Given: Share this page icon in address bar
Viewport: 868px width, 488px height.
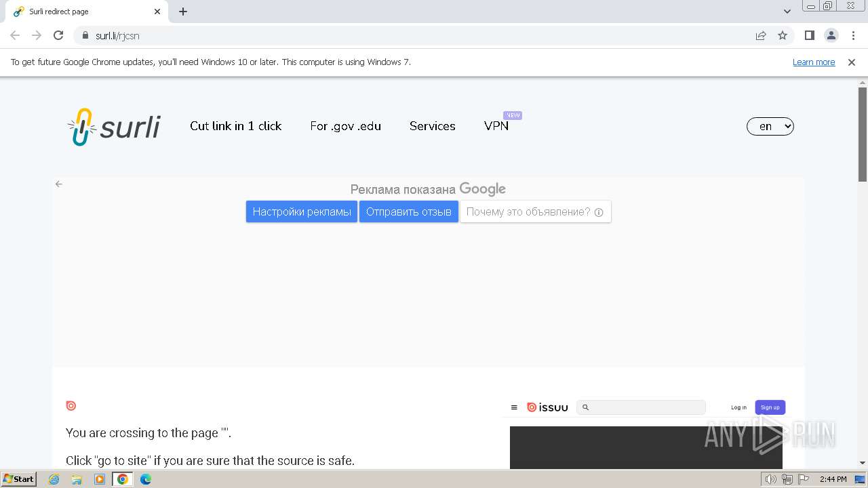Looking at the screenshot, I should coord(761,36).
